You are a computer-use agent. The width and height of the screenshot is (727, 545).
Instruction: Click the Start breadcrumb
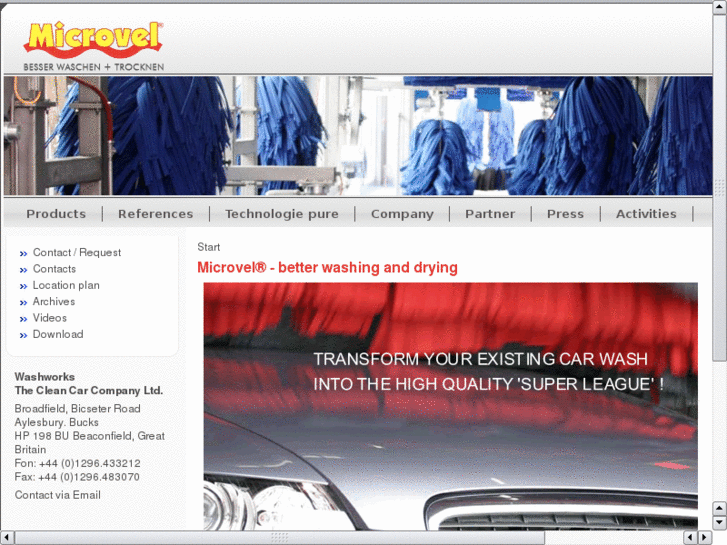[209, 247]
